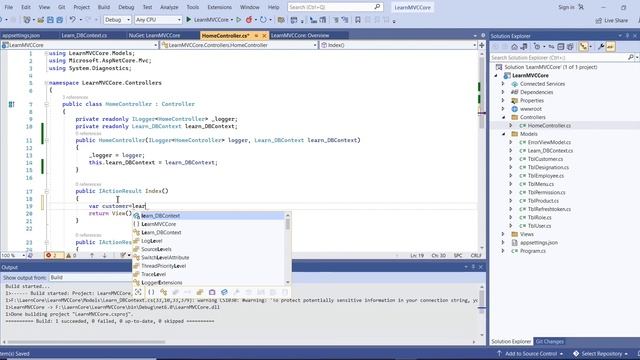Click the error count indicator icon
This screenshot has width=640, height=360.
(x=53, y=256)
